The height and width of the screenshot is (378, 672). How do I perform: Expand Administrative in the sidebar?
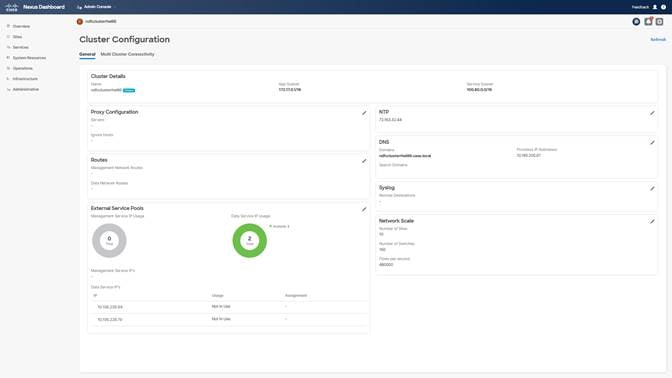[25, 89]
